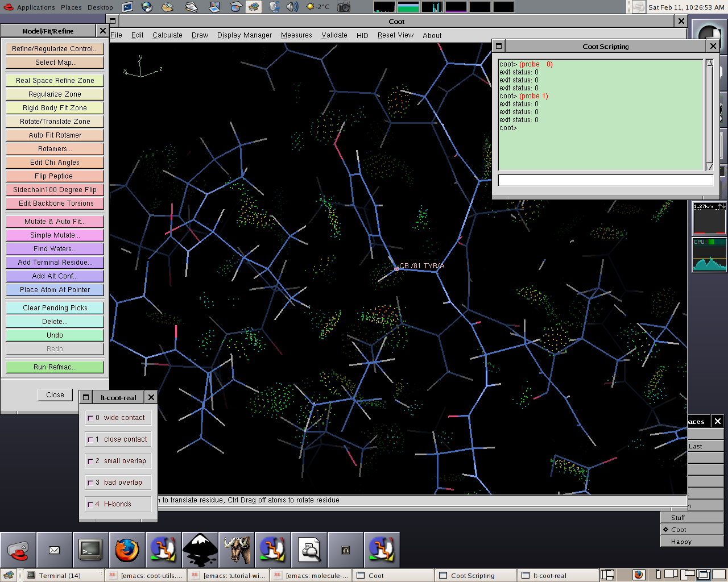The width and height of the screenshot is (728, 582).
Task: Click the Coot Scripting output scrollbar
Action: [709, 114]
